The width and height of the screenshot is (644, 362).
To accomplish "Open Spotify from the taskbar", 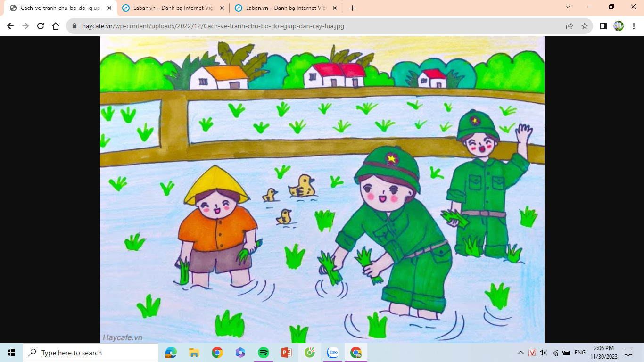I will (264, 353).
